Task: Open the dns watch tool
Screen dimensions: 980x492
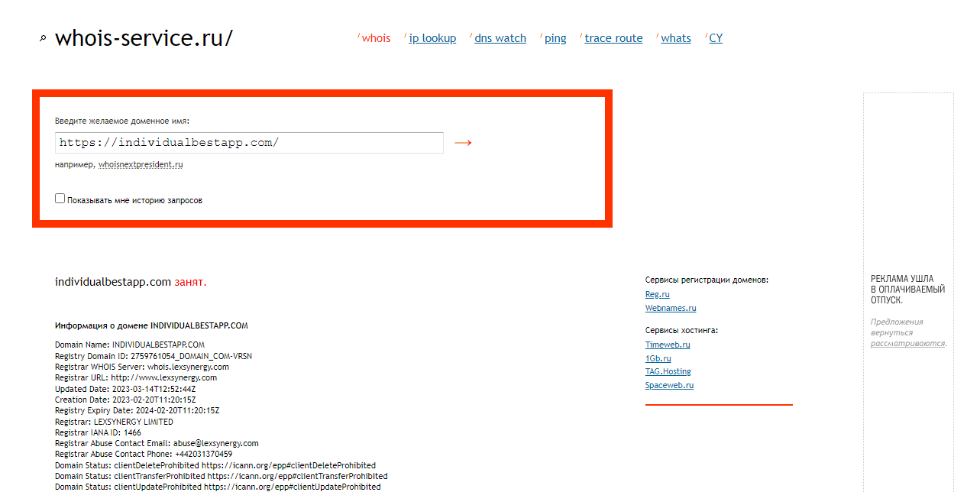Action: [500, 38]
